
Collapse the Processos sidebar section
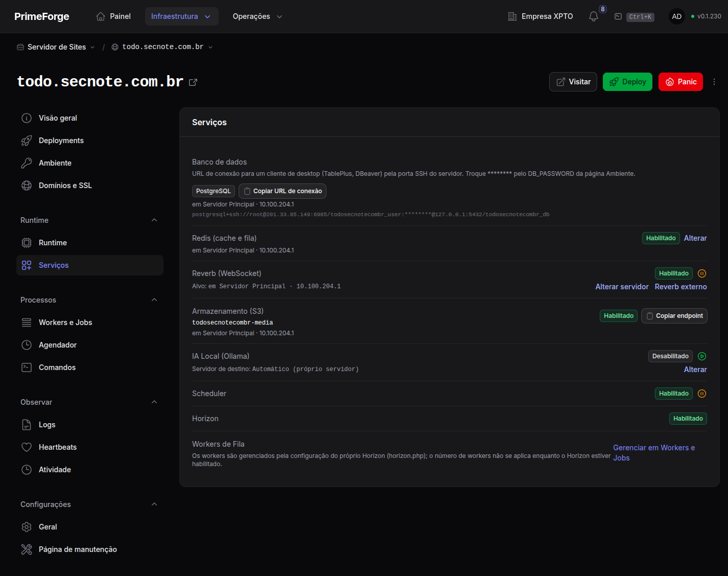(154, 300)
